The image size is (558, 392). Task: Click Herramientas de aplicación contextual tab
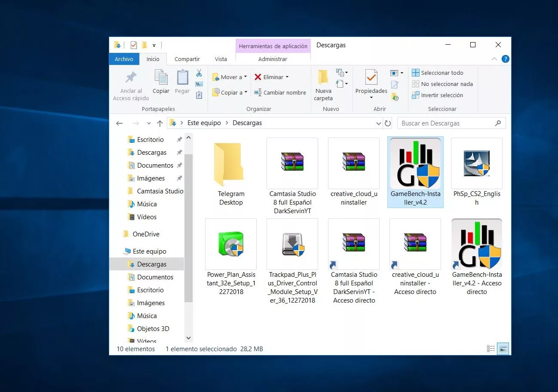tap(273, 46)
